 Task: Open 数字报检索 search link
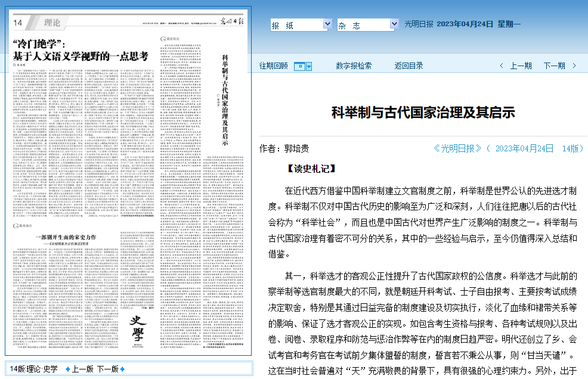[x=354, y=66]
